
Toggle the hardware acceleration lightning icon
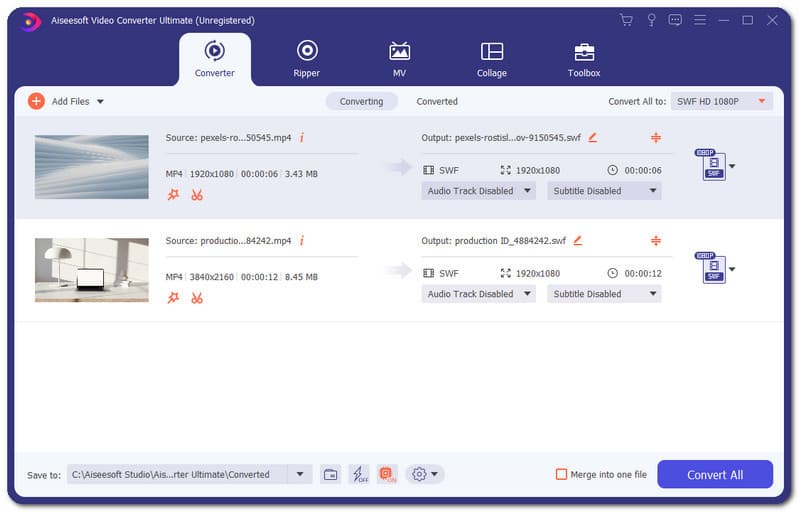click(x=359, y=474)
